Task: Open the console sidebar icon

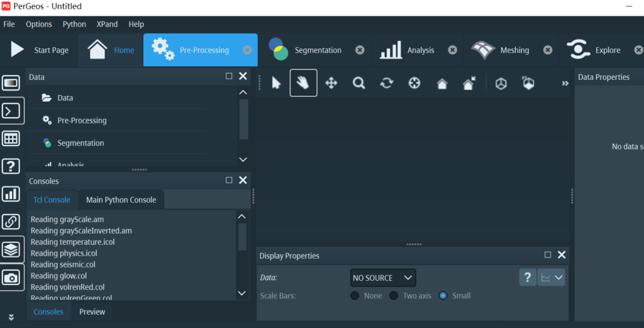Action: pos(11,111)
